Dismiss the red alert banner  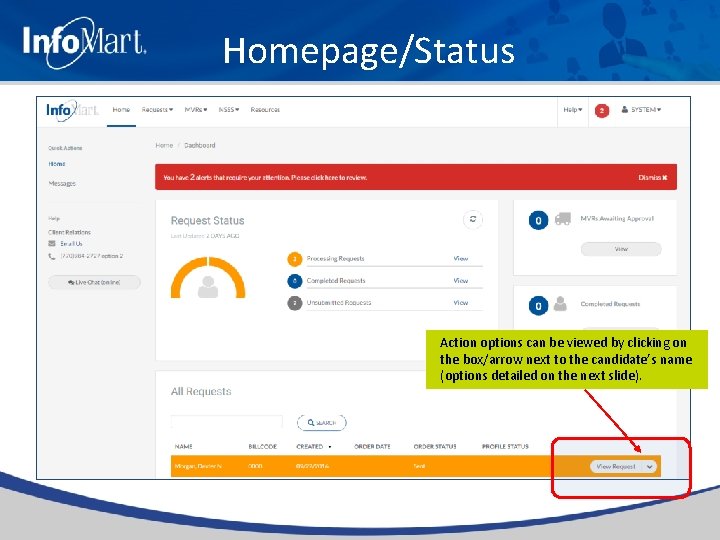point(652,177)
